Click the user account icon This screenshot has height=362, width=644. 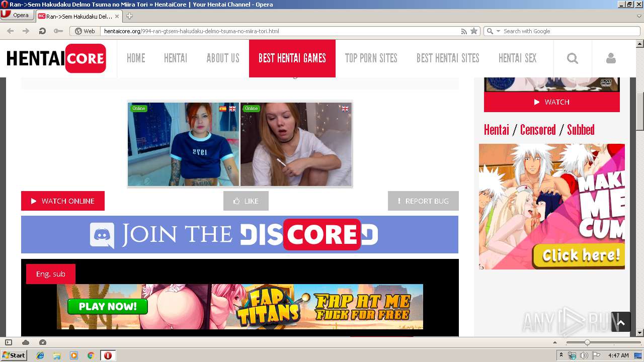click(x=611, y=58)
